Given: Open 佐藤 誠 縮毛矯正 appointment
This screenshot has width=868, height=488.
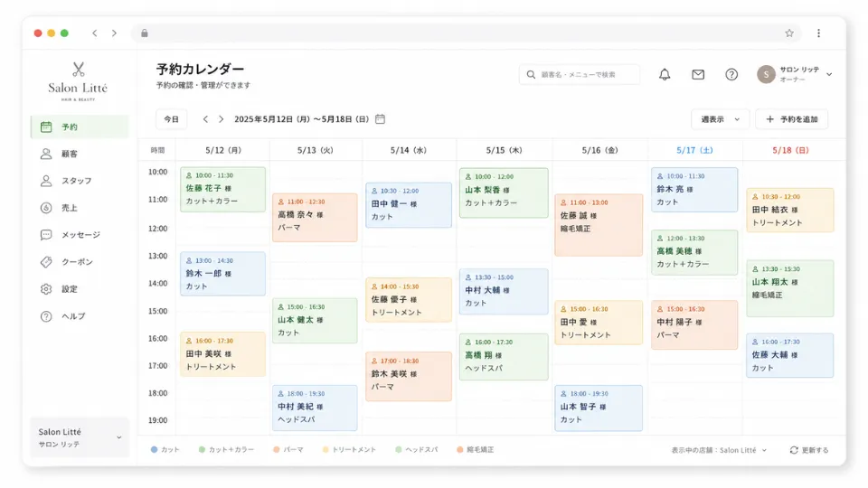Looking at the screenshot, I should tap(599, 225).
